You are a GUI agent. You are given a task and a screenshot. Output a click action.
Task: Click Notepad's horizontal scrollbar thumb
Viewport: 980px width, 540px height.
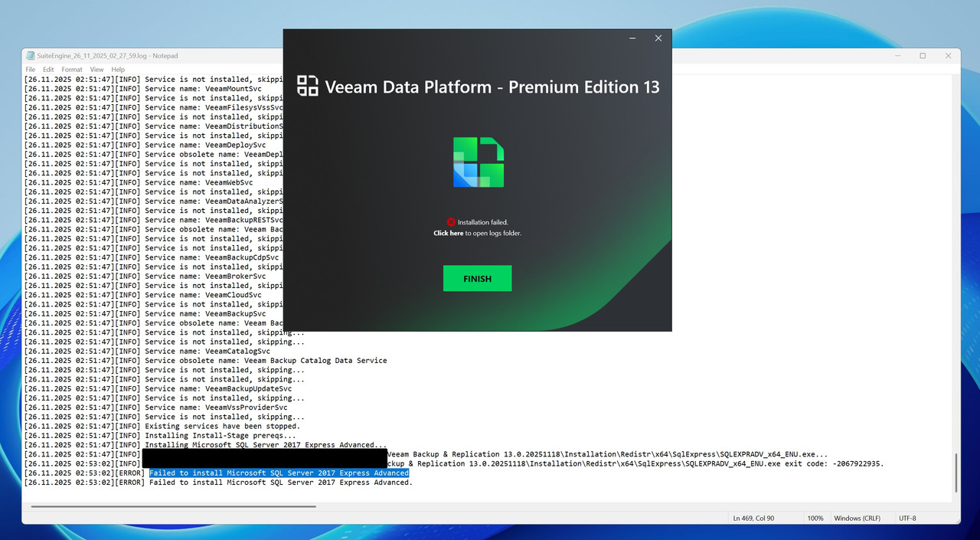coord(175,506)
